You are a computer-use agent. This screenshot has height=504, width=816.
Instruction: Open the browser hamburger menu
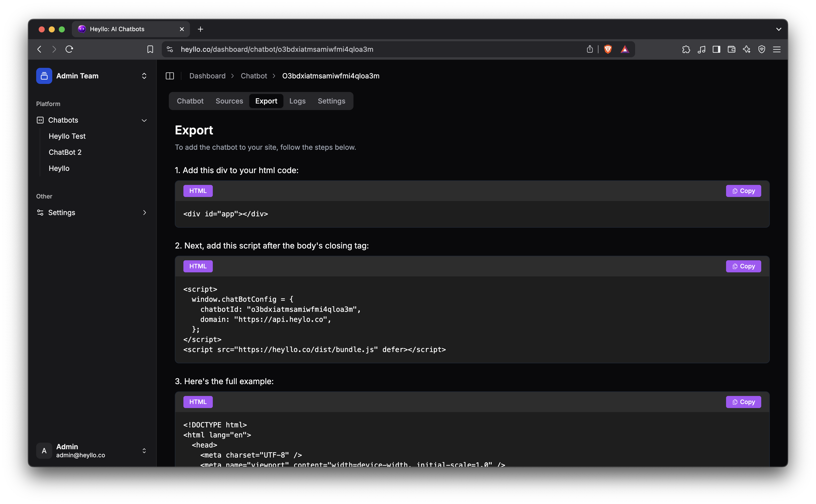pos(777,49)
